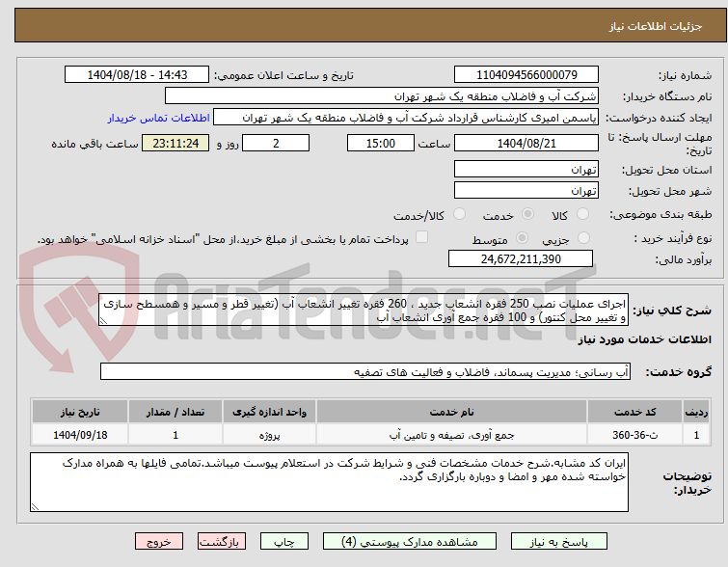Grab the resize handle of شرح کلی نیاز
The image size is (728, 567).
[103, 321]
